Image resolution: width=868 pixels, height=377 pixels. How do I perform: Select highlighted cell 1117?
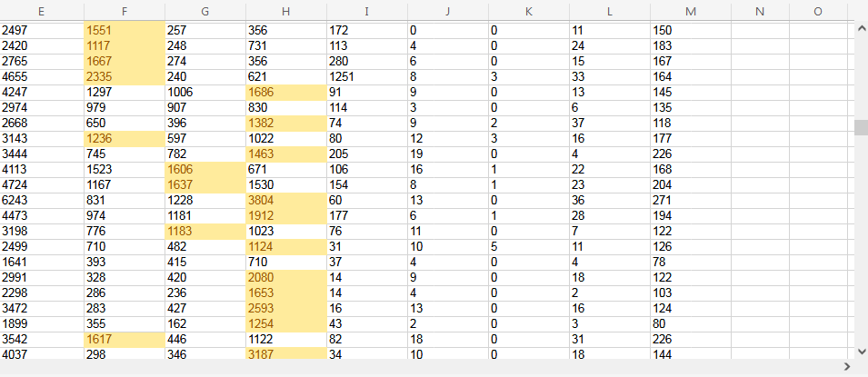[125, 46]
